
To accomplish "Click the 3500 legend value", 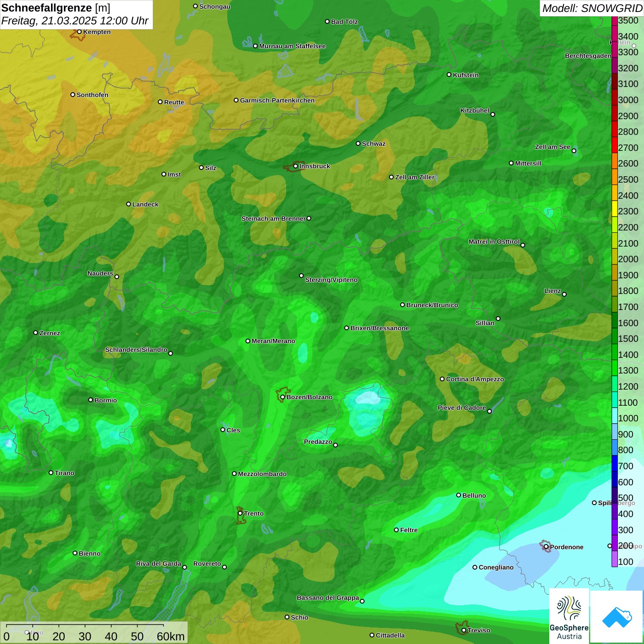I will pos(628,20).
